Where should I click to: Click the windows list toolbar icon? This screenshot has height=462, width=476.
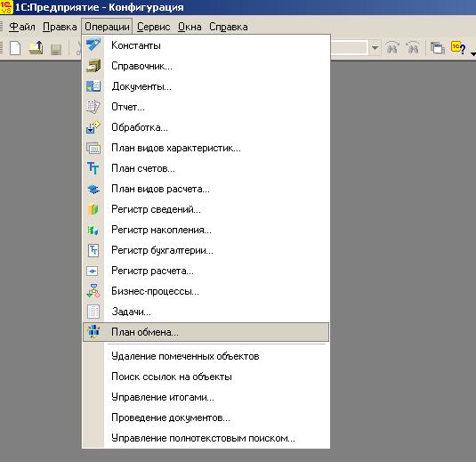point(438,48)
